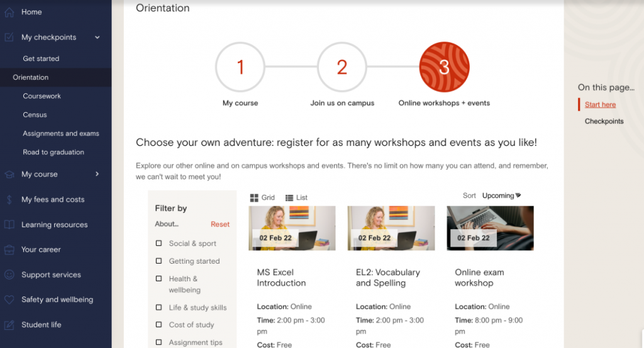
Task: Click the Support services smiley icon
Action: coord(9,275)
